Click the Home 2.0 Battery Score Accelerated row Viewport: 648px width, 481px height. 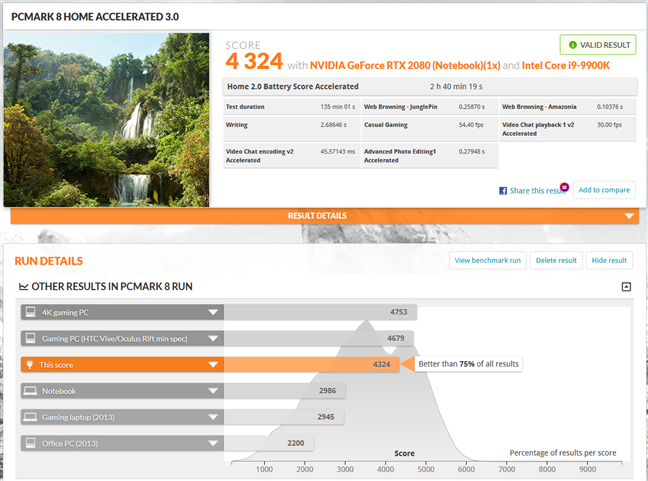[430, 86]
